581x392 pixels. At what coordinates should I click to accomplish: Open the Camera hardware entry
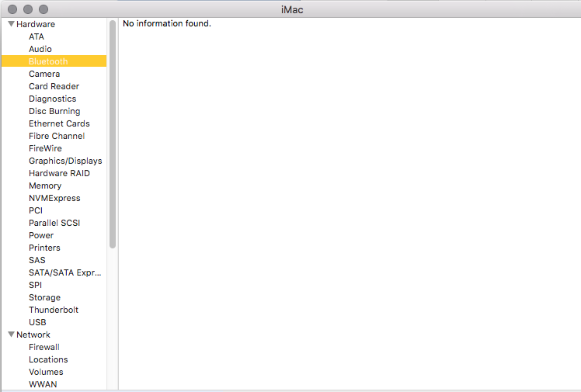pyautogui.click(x=44, y=74)
